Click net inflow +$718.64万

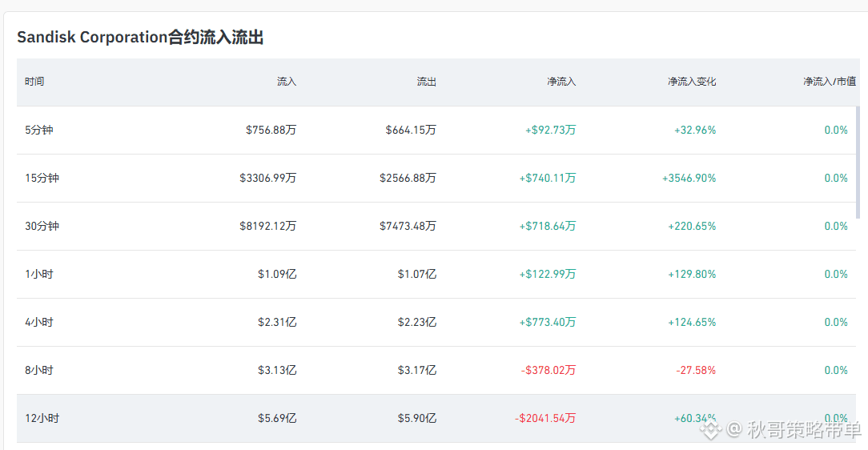[548, 227]
